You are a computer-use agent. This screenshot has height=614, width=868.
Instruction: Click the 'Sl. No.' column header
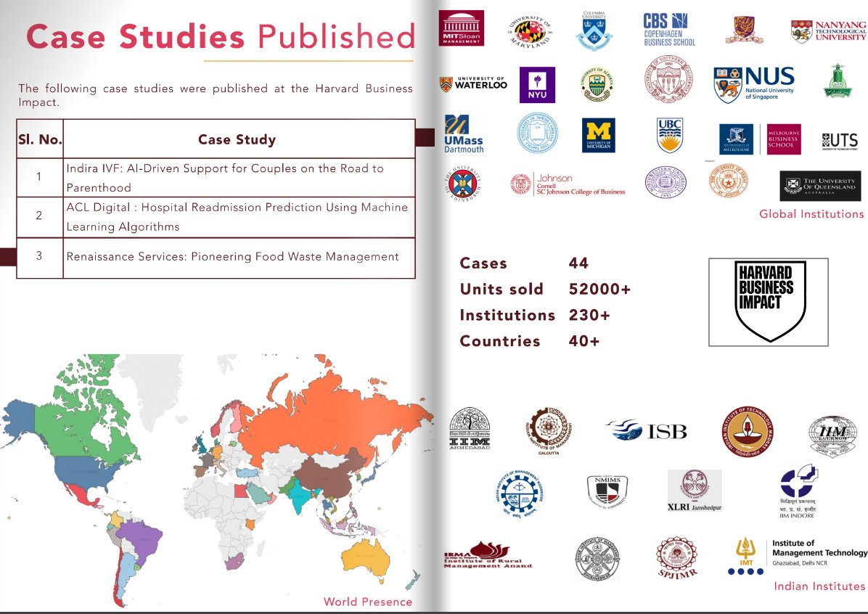click(40, 139)
